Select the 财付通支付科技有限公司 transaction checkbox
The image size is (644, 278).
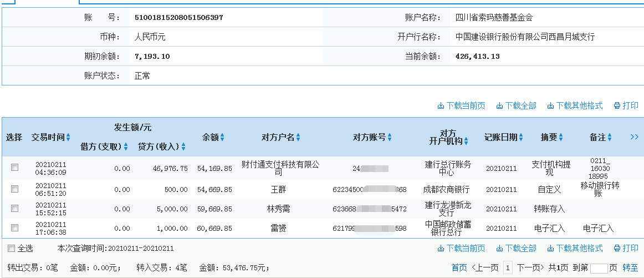(15, 167)
